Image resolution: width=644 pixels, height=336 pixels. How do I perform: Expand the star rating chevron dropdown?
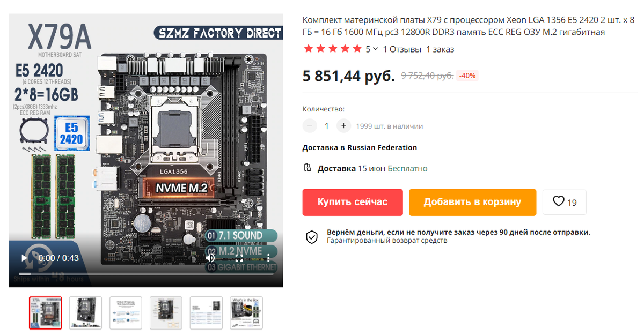(375, 49)
